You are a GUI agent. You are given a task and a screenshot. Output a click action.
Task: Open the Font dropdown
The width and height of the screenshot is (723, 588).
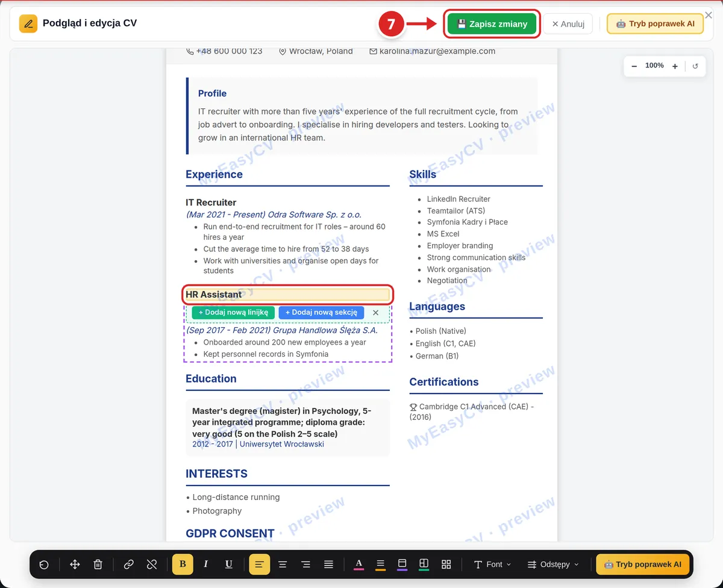(x=493, y=565)
